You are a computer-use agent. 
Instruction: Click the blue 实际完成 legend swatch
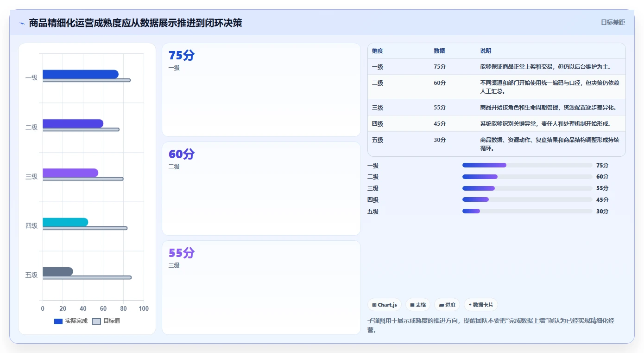click(x=58, y=321)
